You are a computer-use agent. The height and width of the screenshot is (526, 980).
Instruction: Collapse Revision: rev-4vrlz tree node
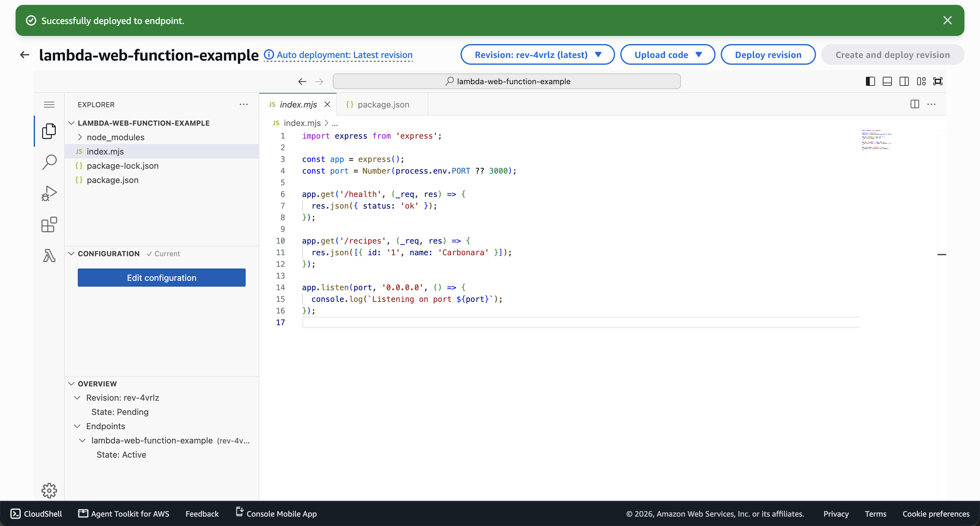[77, 398]
